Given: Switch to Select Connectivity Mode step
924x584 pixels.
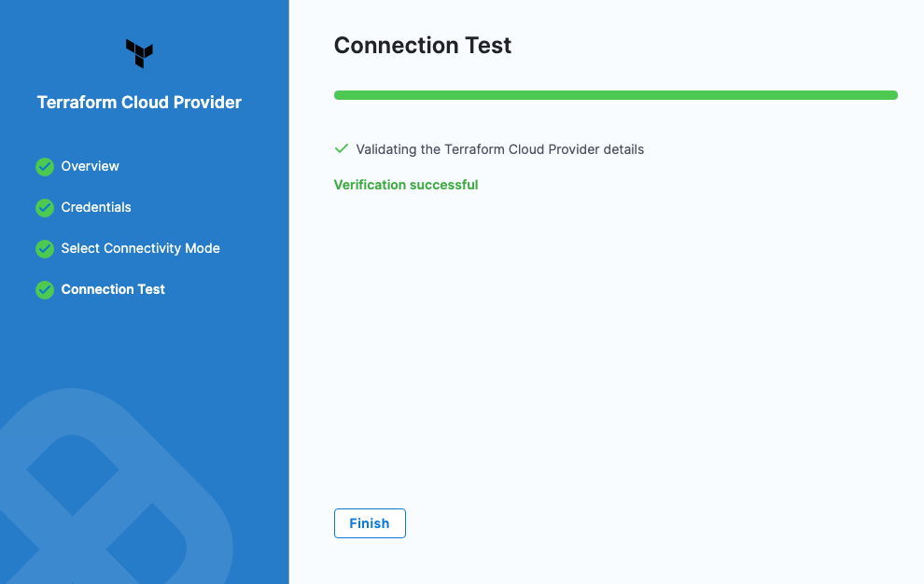Looking at the screenshot, I should 140,248.
